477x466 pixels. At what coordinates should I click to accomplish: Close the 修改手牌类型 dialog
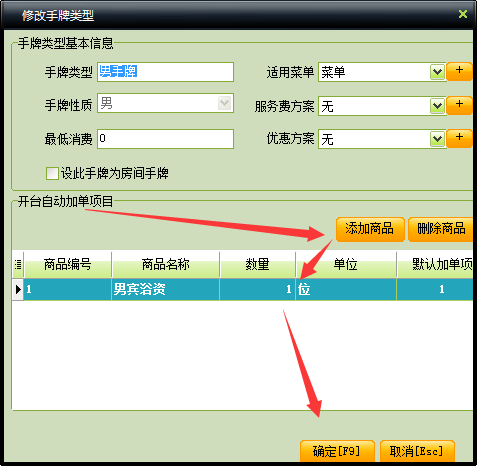pos(463,14)
